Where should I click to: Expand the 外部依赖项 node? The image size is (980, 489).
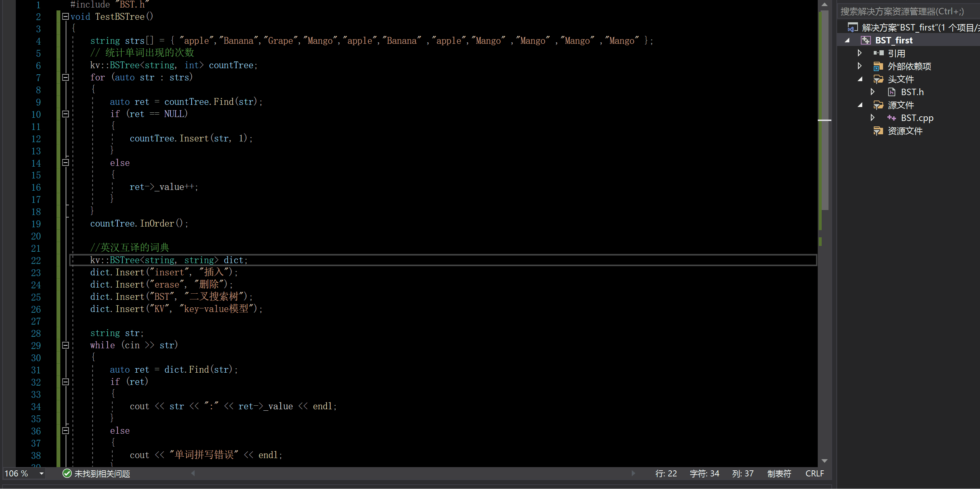(860, 66)
